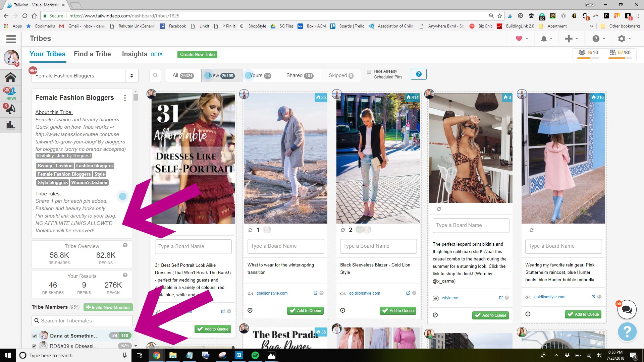This screenshot has width=644, height=362.
Task: Open File Explorer from the taskbar
Action: [173, 355]
